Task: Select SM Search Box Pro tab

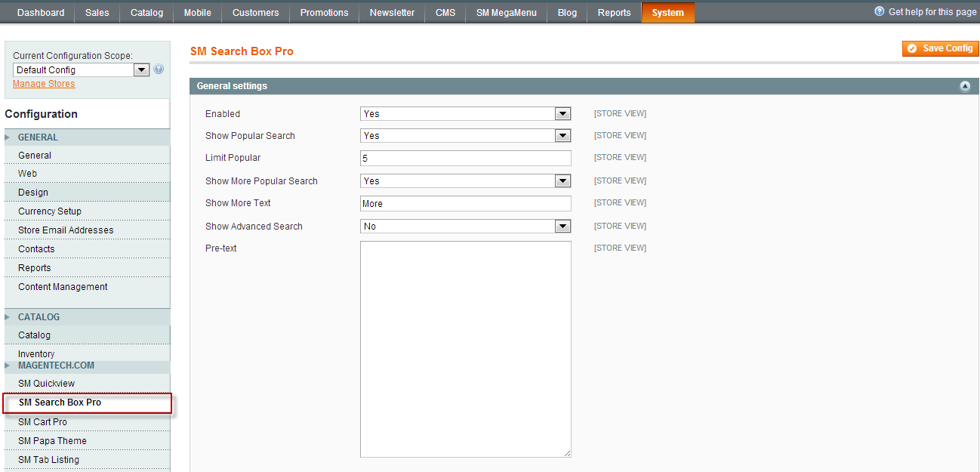Action: [88, 403]
